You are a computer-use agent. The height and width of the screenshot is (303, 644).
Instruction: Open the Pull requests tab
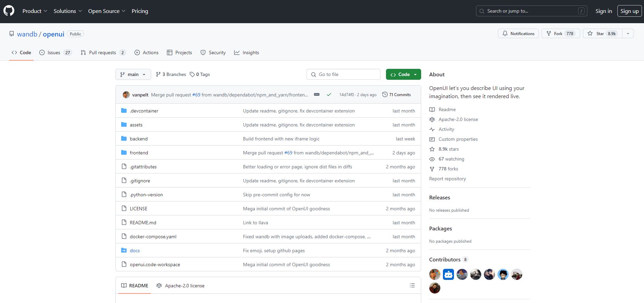pos(103,52)
